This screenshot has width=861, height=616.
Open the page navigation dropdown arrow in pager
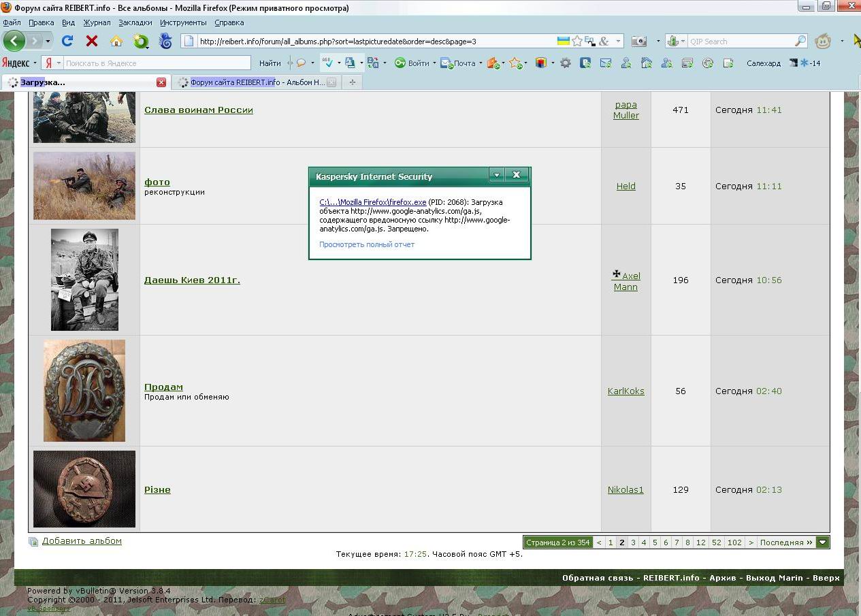(x=823, y=542)
